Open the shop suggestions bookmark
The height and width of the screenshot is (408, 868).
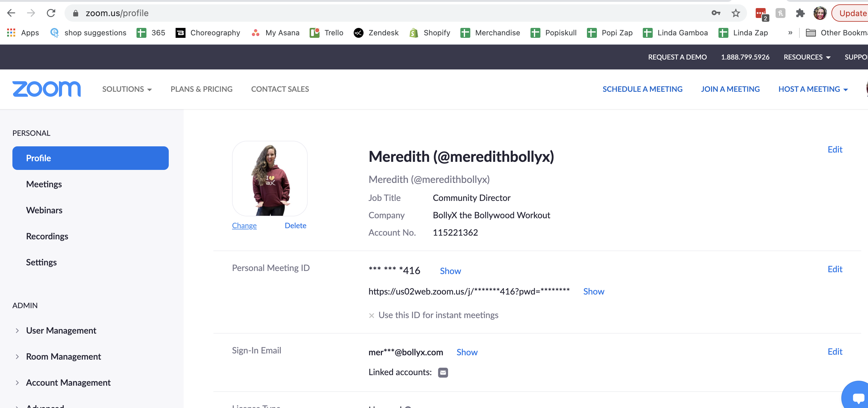pos(88,33)
